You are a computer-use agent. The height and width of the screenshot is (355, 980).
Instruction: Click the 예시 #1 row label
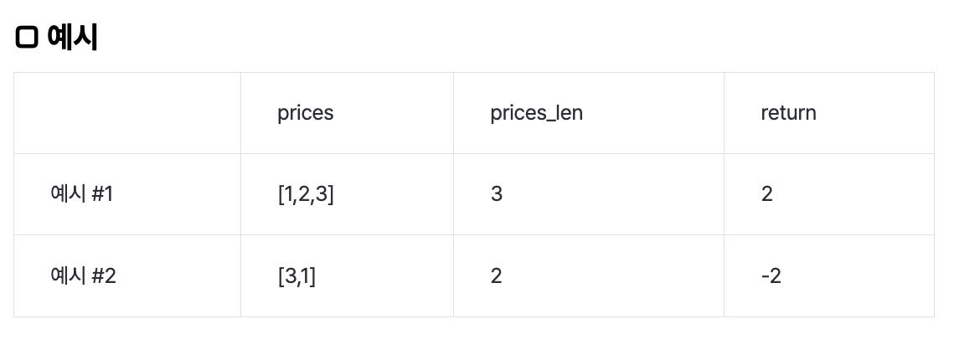pos(82,194)
